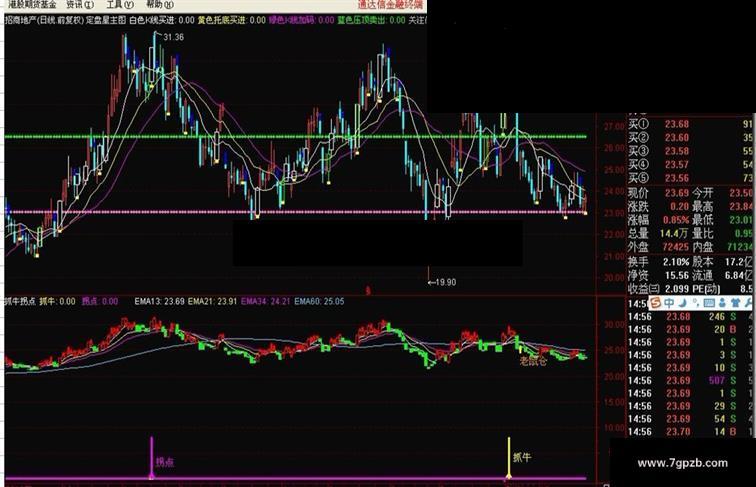Click the 19.90 low price marker
The image size is (756, 487).
(x=446, y=282)
